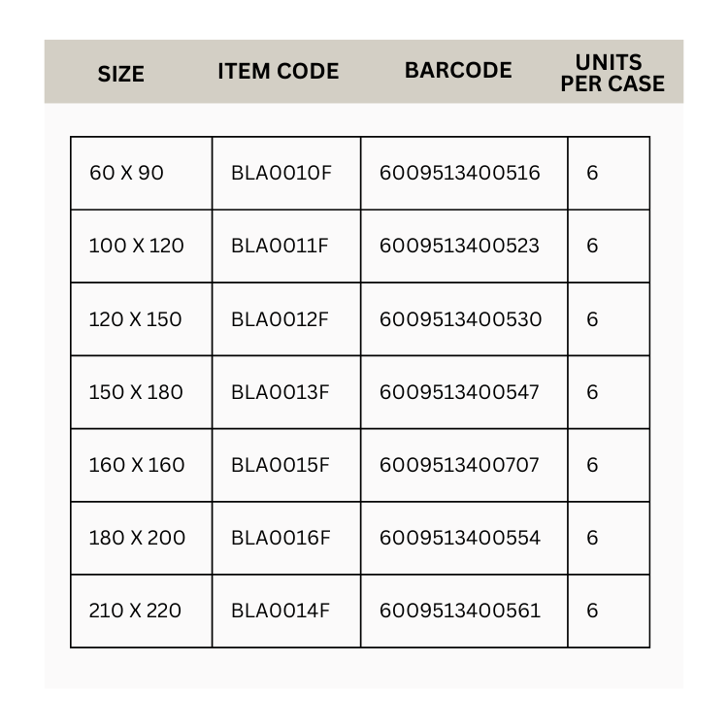Click the UNITS PER CASE header
Viewport: 728px width, 728px height.
tap(612, 73)
